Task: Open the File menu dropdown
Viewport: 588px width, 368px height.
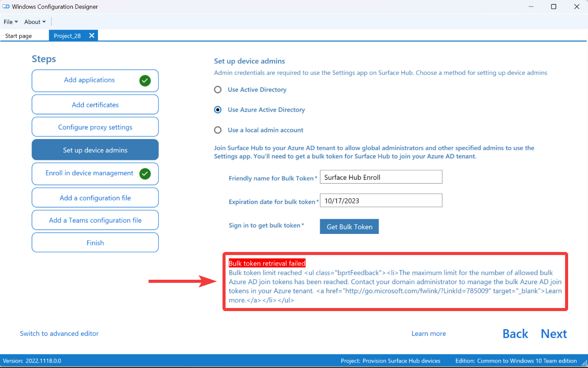Action: tap(11, 22)
